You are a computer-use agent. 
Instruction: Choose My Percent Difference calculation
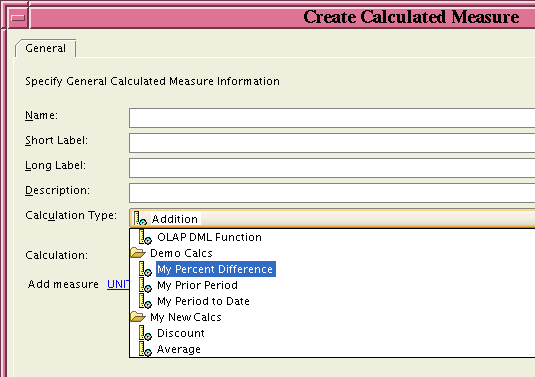point(215,269)
